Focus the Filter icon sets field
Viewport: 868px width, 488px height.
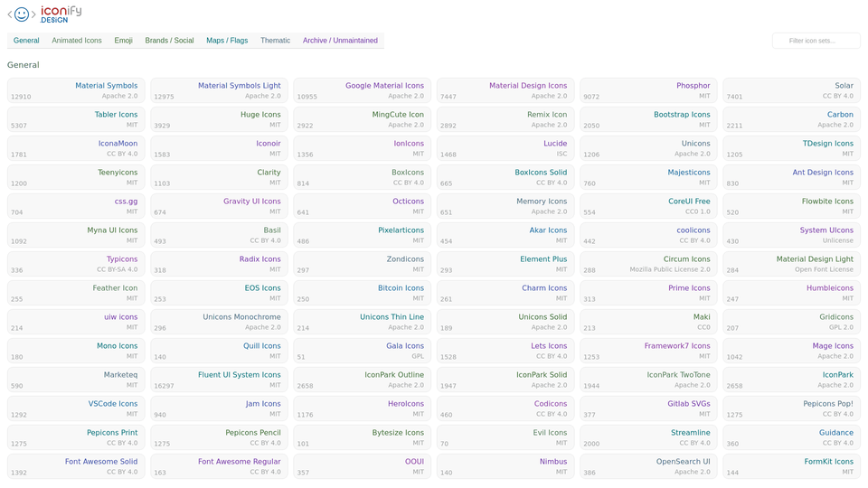pyautogui.click(x=816, y=41)
